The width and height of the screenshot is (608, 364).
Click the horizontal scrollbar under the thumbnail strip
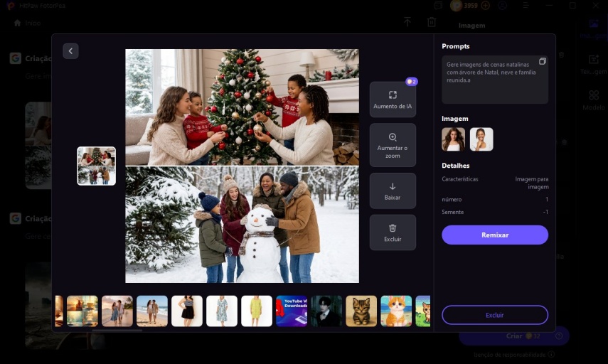click(x=117, y=330)
